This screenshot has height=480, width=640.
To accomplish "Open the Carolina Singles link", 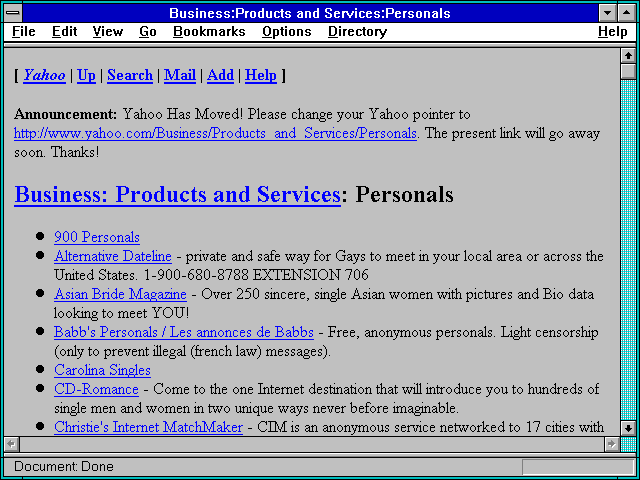I will pos(102,370).
